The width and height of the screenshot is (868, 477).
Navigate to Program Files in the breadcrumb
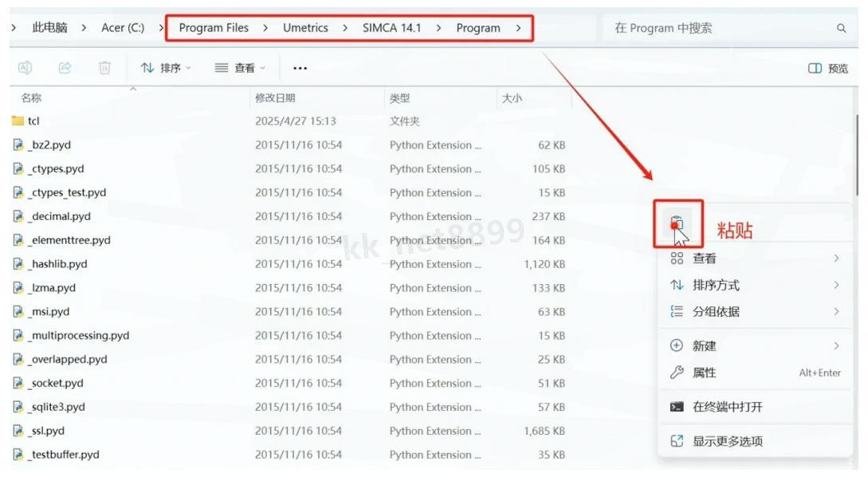(x=214, y=26)
